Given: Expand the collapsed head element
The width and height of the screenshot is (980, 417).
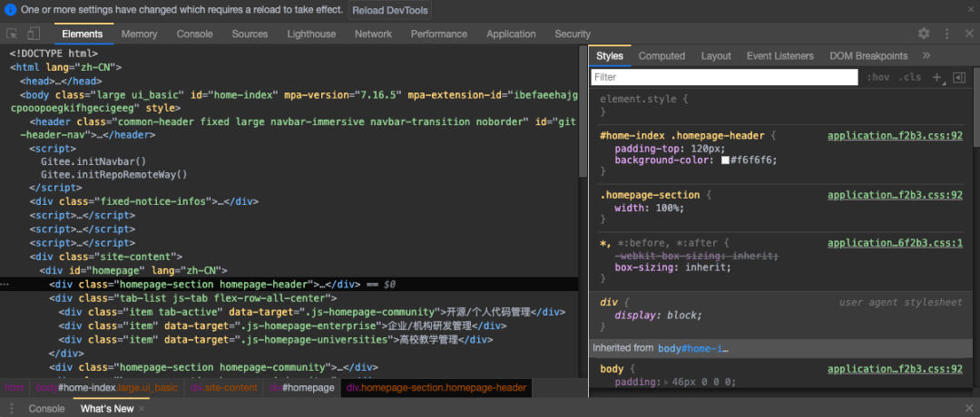Looking at the screenshot, I should tap(61, 81).
